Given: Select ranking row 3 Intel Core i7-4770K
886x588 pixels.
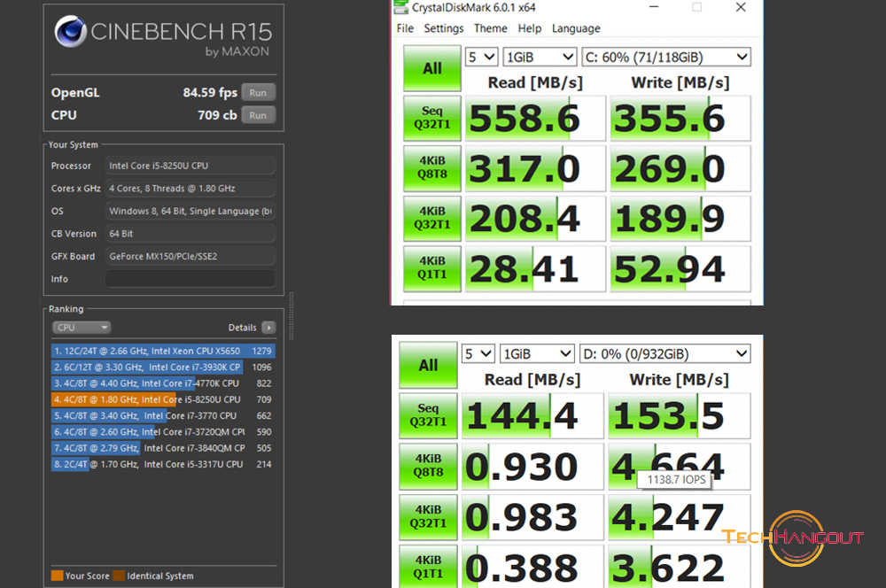Looking at the screenshot, I should point(163,383).
